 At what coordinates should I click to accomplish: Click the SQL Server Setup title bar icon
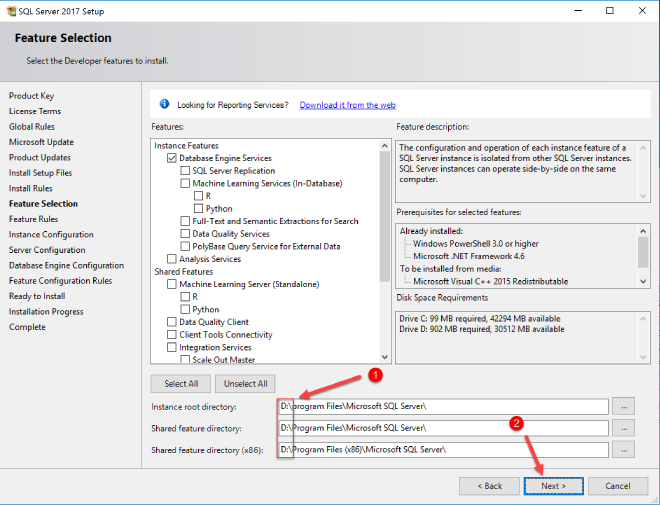point(10,10)
